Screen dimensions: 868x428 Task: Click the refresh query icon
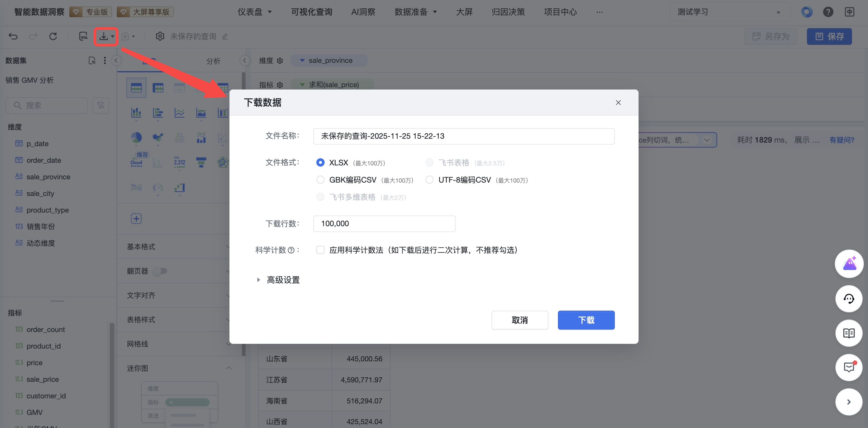pyautogui.click(x=53, y=36)
